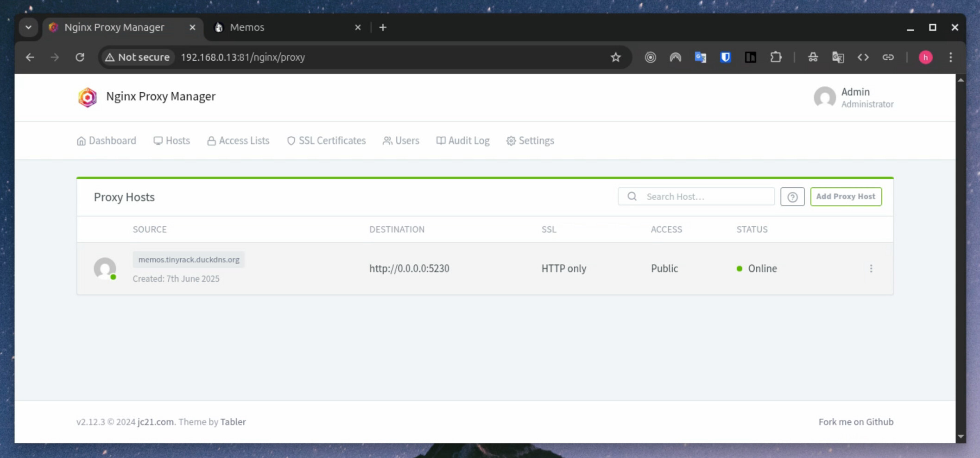
Task: Click the memos host owner avatar
Action: coord(105,268)
